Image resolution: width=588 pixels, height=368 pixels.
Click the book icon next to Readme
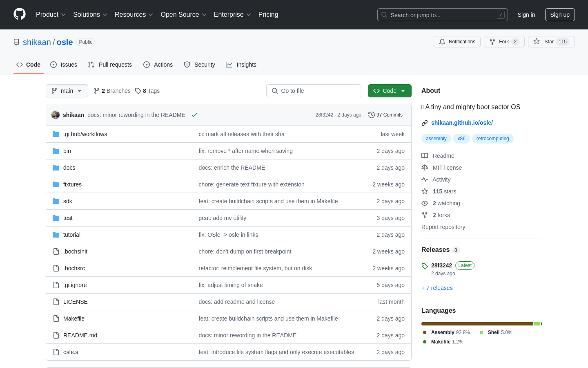(425, 156)
